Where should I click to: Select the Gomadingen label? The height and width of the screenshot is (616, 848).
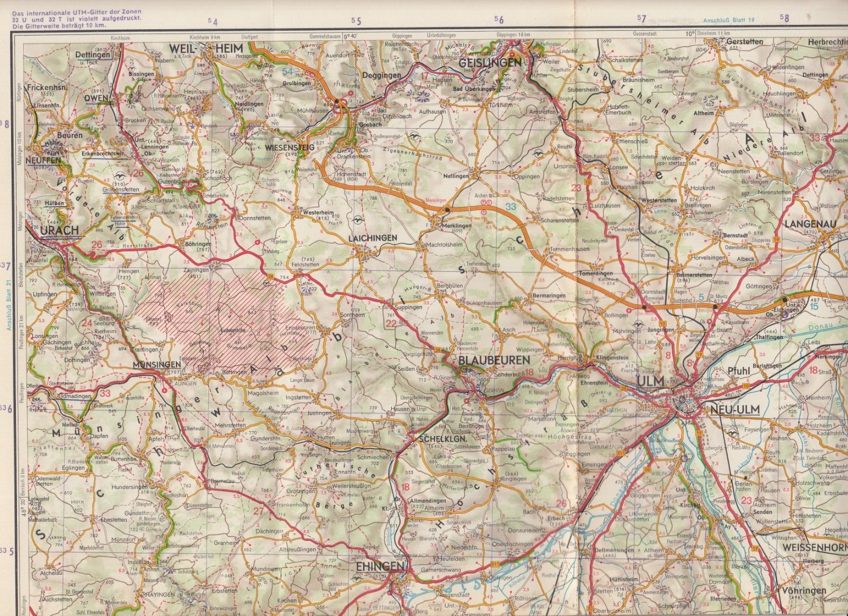coord(74,396)
